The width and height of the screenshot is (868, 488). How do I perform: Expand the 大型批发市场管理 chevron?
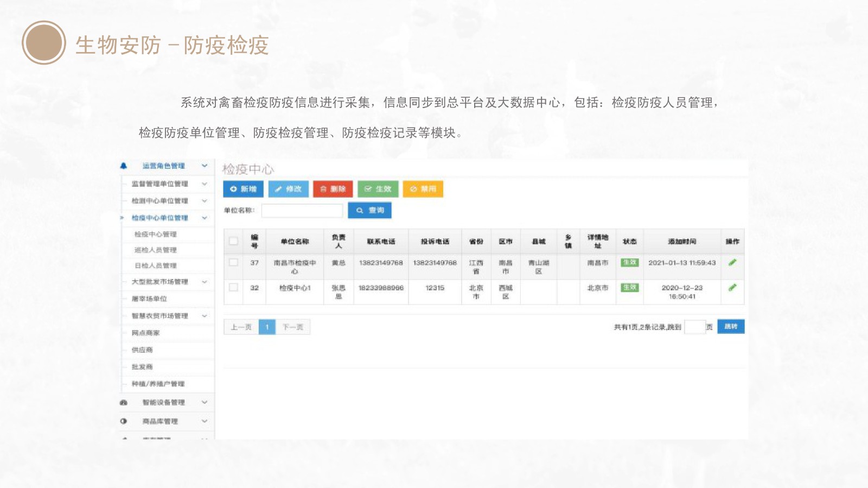[x=205, y=282]
